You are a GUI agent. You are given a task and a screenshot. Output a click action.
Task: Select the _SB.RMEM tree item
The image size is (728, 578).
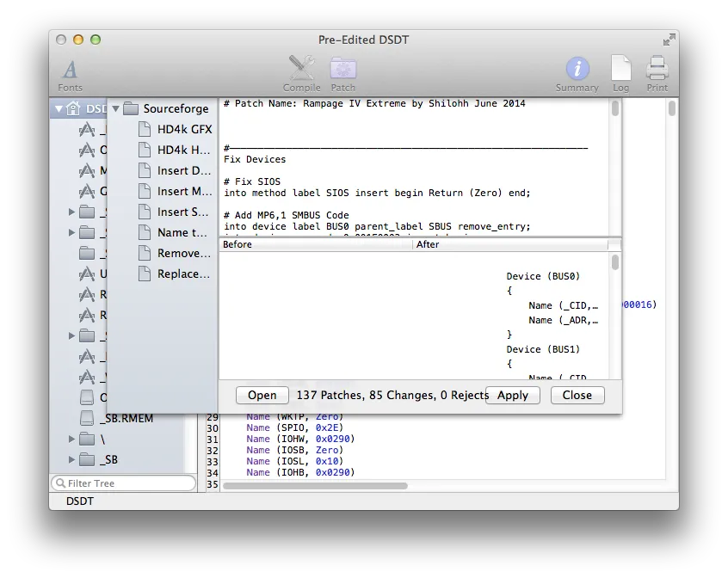(125, 418)
